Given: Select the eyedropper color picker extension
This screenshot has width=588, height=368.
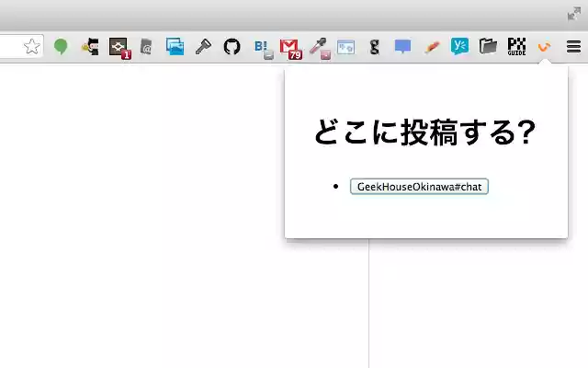Looking at the screenshot, I should tap(320, 48).
